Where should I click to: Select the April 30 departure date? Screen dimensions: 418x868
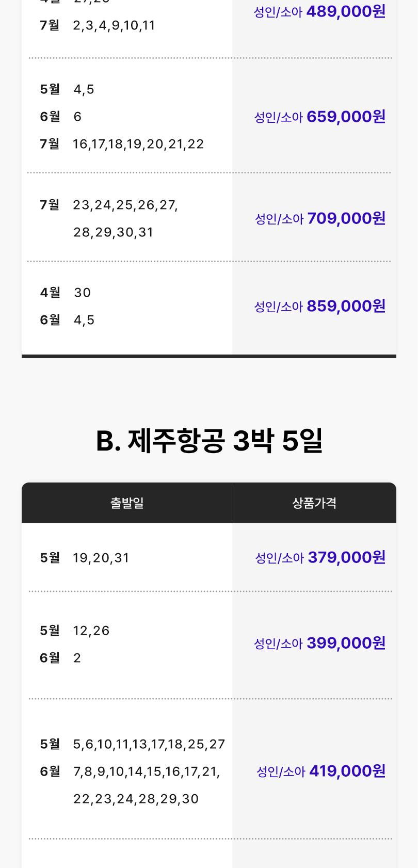pos(82,293)
